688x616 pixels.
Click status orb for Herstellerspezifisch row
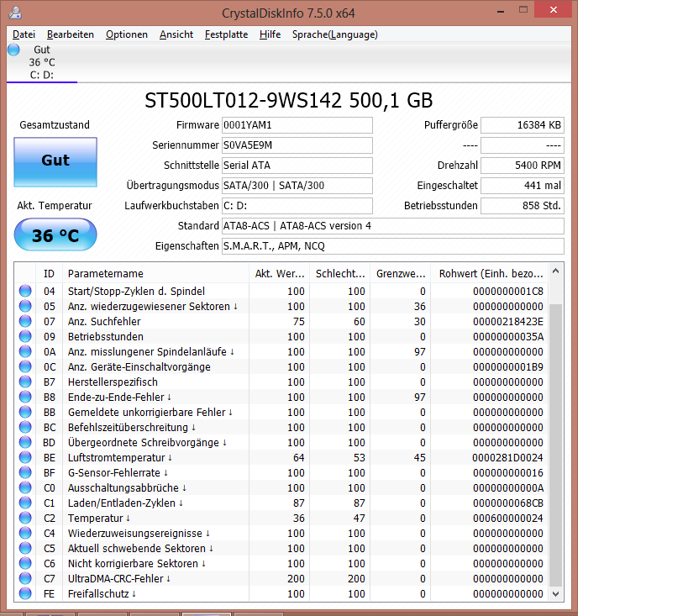(x=25, y=382)
